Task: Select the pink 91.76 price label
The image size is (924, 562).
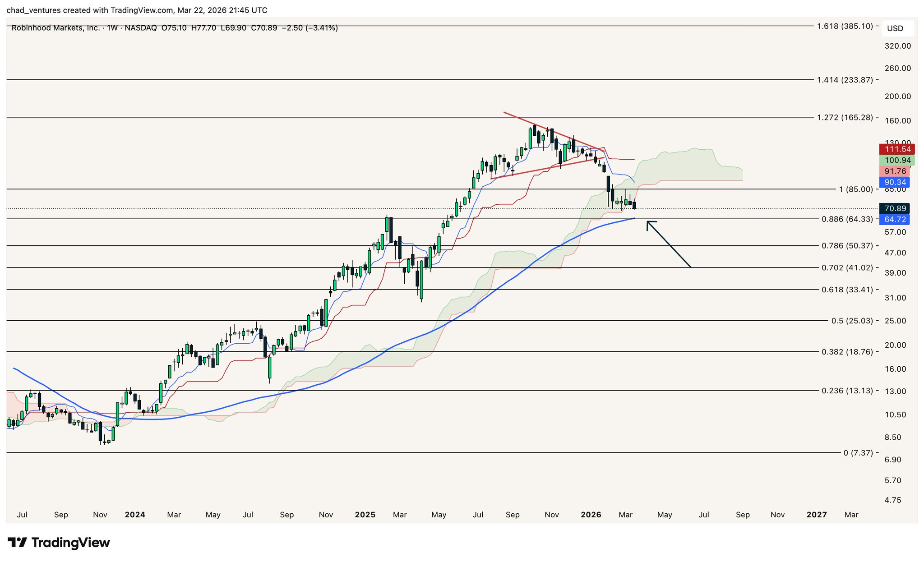Action: point(895,171)
